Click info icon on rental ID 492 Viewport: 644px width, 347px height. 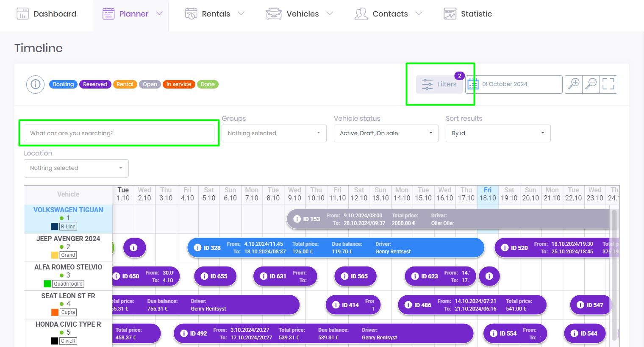[x=184, y=333]
